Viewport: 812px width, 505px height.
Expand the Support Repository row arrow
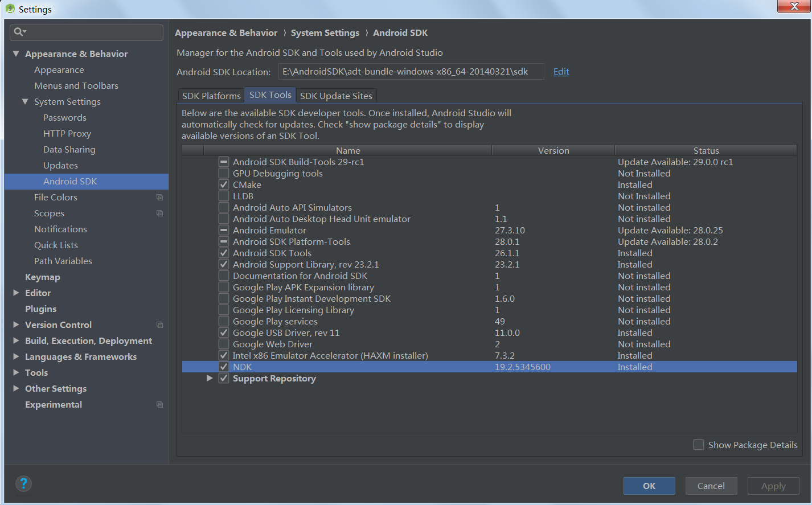(x=210, y=378)
